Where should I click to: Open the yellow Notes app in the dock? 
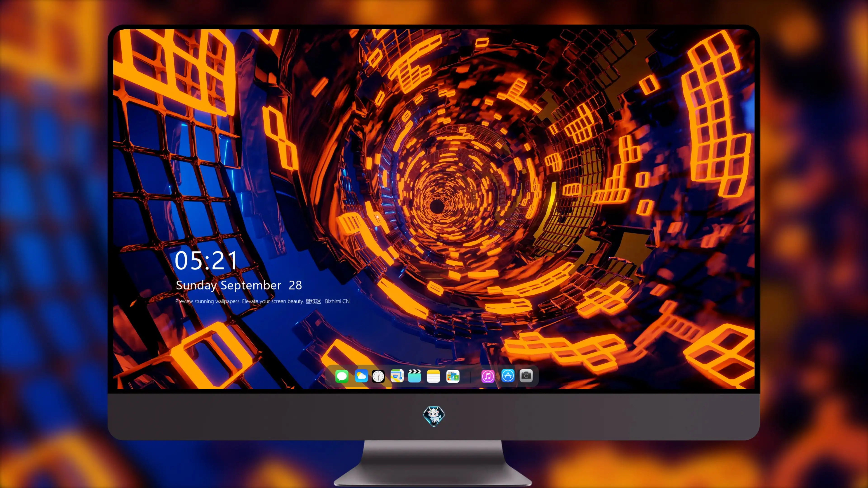433,376
